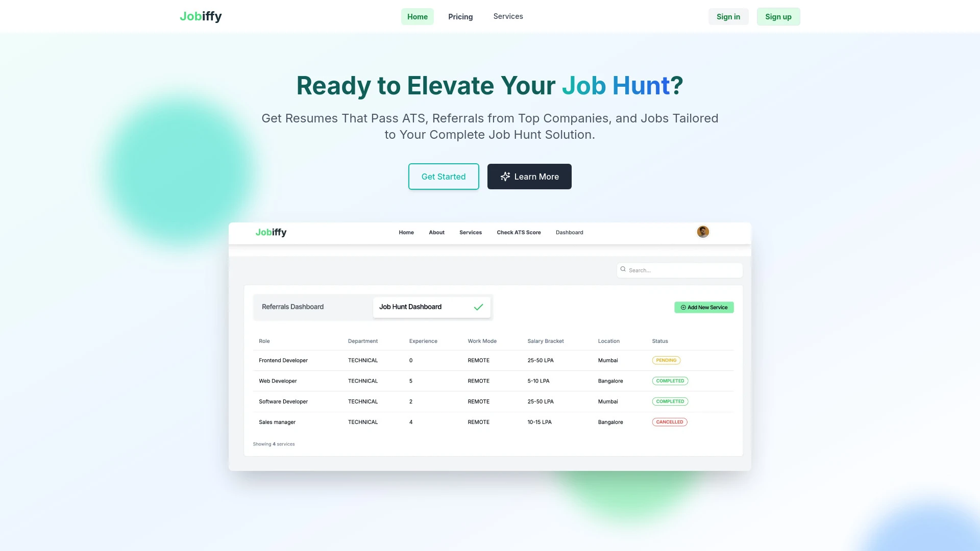This screenshot has width=980, height=551.
Task: Click the Get Started button
Action: (x=444, y=176)
